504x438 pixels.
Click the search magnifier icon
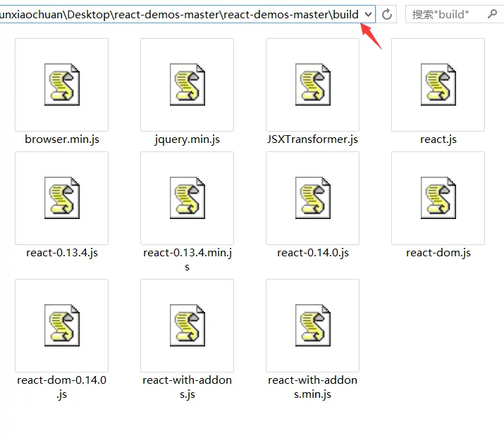coord(492,14)
